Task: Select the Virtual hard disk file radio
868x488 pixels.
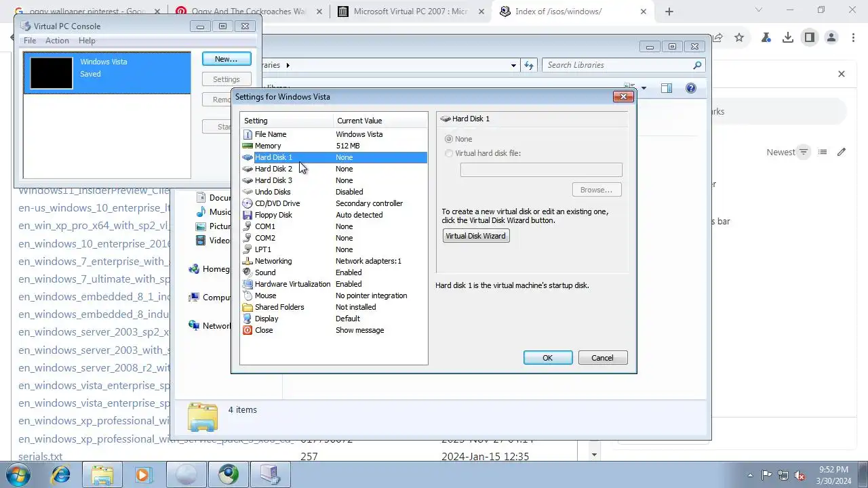Action: (448, 153)
